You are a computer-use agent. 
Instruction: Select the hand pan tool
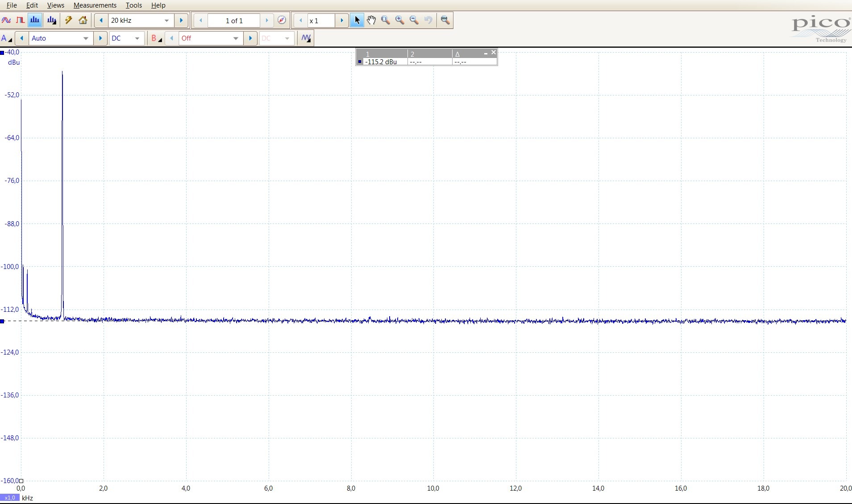pyautogui.click(x=371, y=21)
